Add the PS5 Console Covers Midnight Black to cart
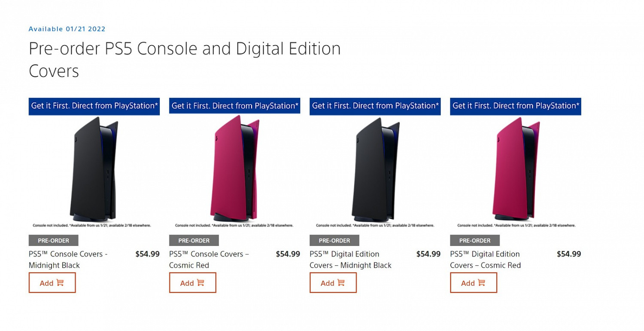This screenshot has height=331, width=644. 52,283
